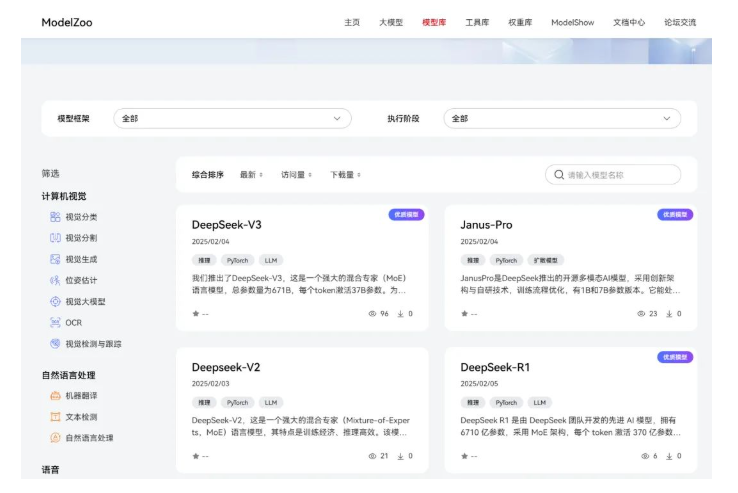Click the 文本检测 category icon
Viewport: 738px width, 493px height.
coord(55,417)
